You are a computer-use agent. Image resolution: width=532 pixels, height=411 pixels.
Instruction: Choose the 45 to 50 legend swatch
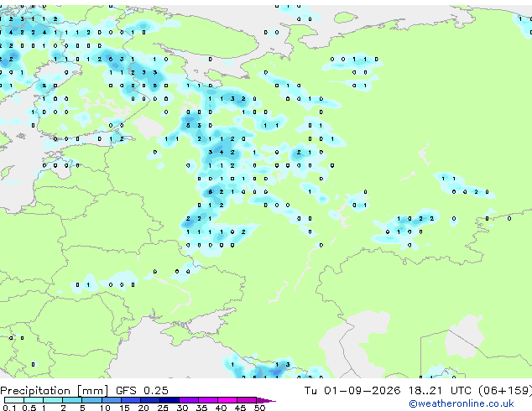point(247,400)
